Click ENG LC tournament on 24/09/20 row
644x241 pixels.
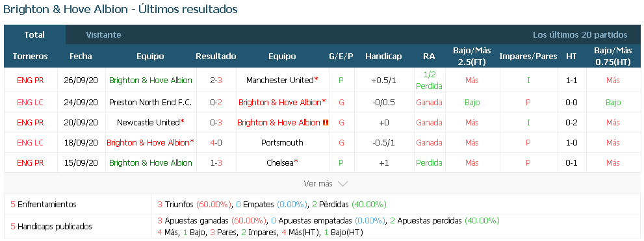pos(31,102)
